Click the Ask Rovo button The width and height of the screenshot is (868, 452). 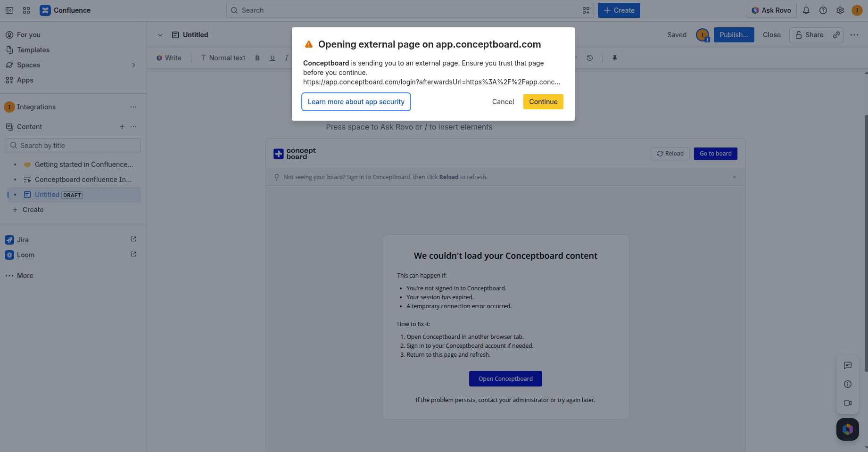771,10
